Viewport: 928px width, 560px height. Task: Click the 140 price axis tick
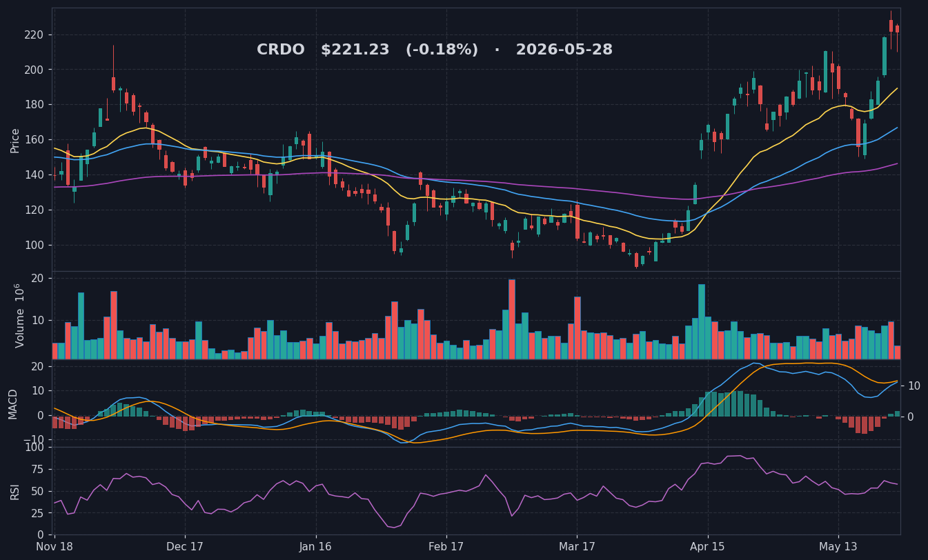point(34,175)
